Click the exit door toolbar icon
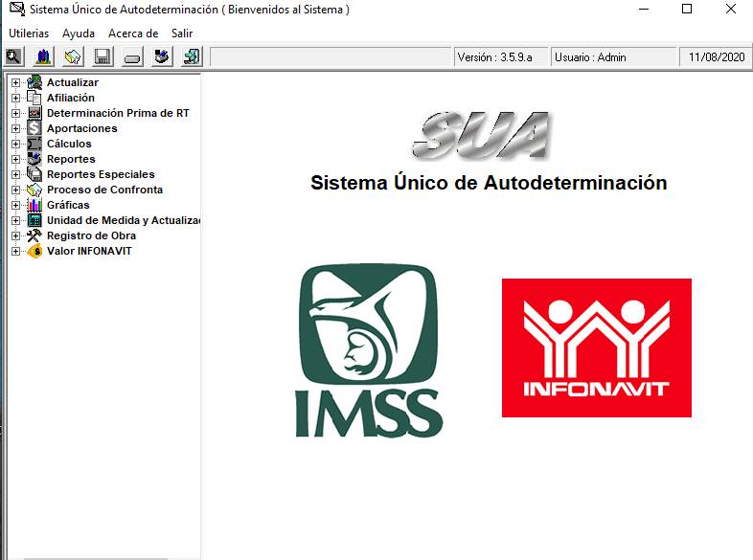This screenshot has height=560, width=753. (192, 57)
